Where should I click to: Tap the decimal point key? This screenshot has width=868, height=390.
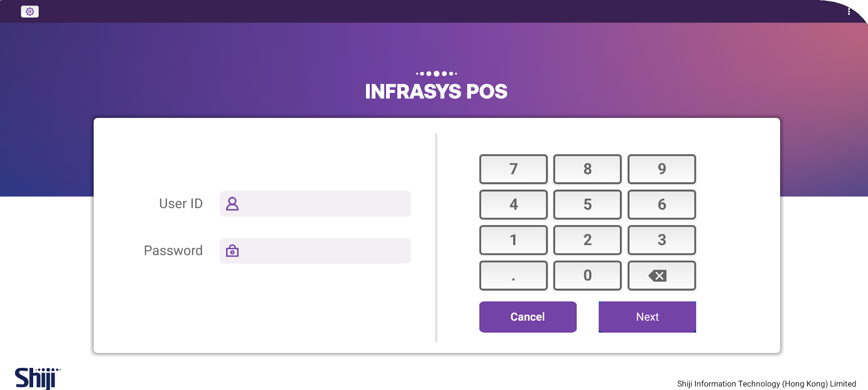pos(513,275)
